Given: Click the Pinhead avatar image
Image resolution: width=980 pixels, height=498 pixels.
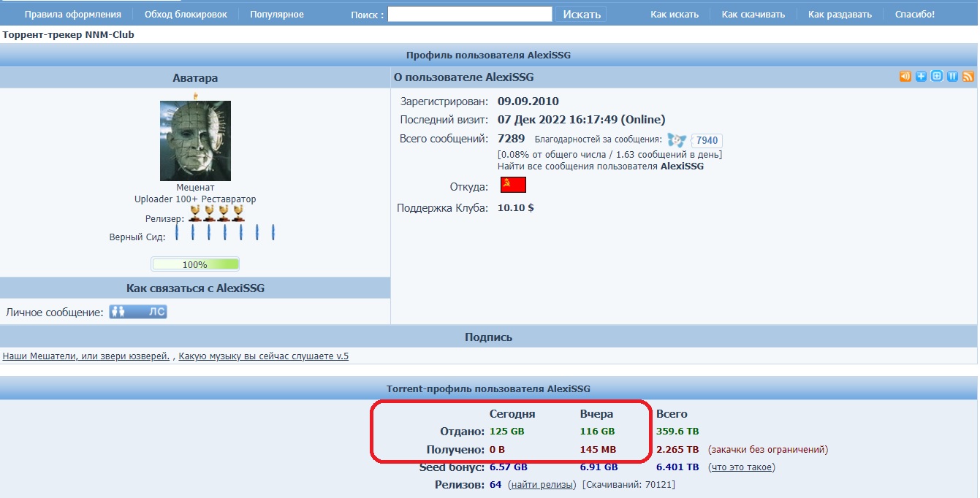Looking at the screenshot, I should point(195,141).
